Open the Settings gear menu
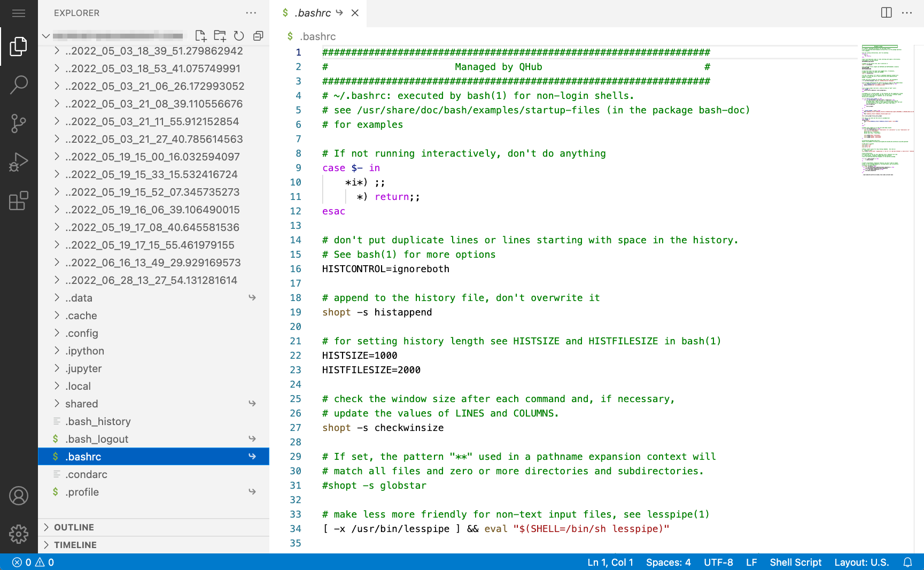The image size is (924, 570). [19, 534]
